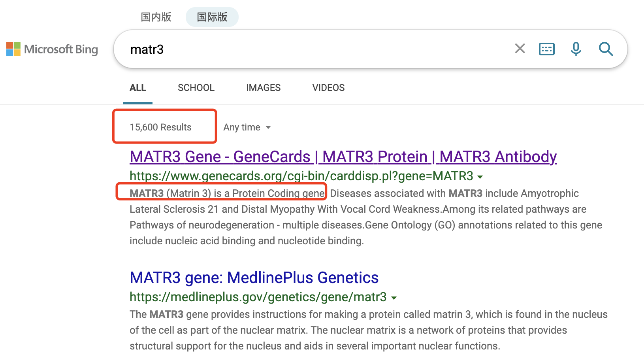
Task: Click 'structural support for the nucleus' snippet line
Action: tap(315, 346)
